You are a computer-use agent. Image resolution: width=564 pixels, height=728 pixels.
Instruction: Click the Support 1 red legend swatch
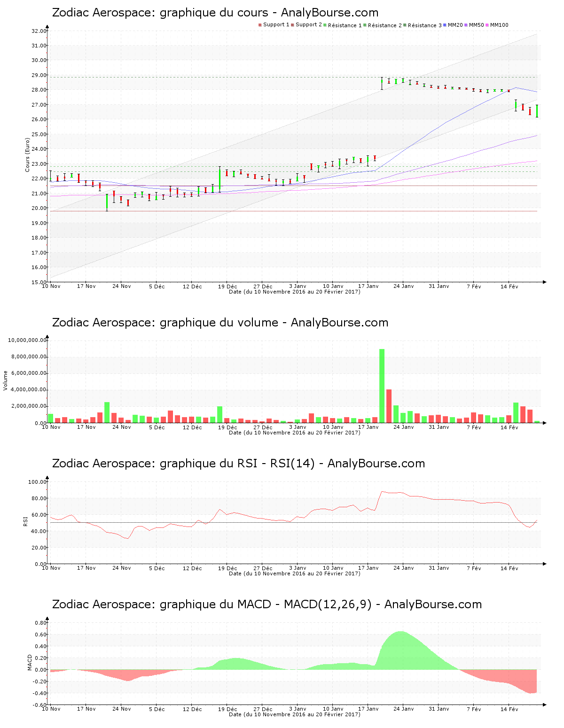pos(260,25)
